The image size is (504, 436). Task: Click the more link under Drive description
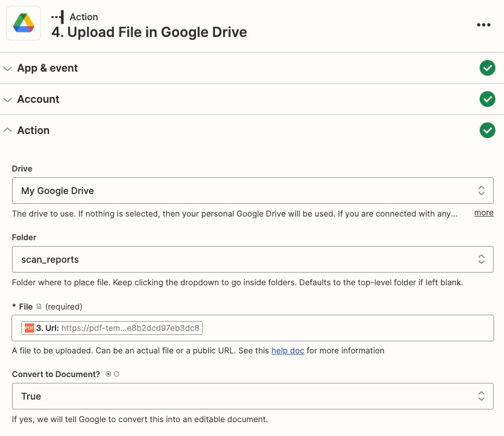click(x=484, y=213)
